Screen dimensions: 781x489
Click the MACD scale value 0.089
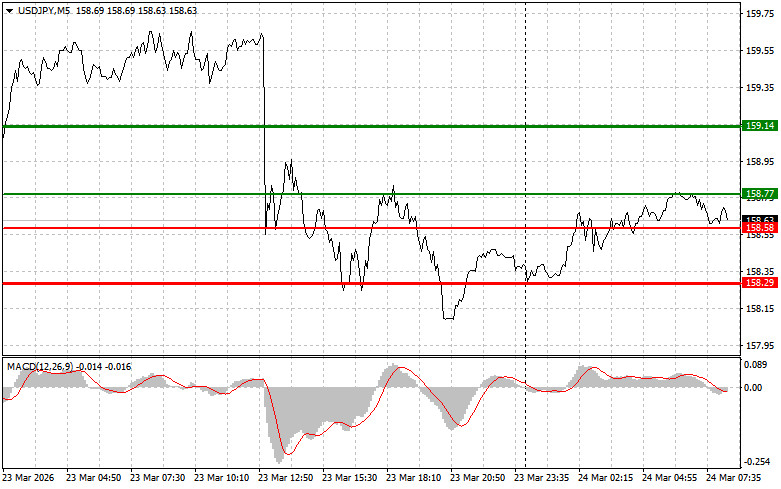[x=756, y=365]
